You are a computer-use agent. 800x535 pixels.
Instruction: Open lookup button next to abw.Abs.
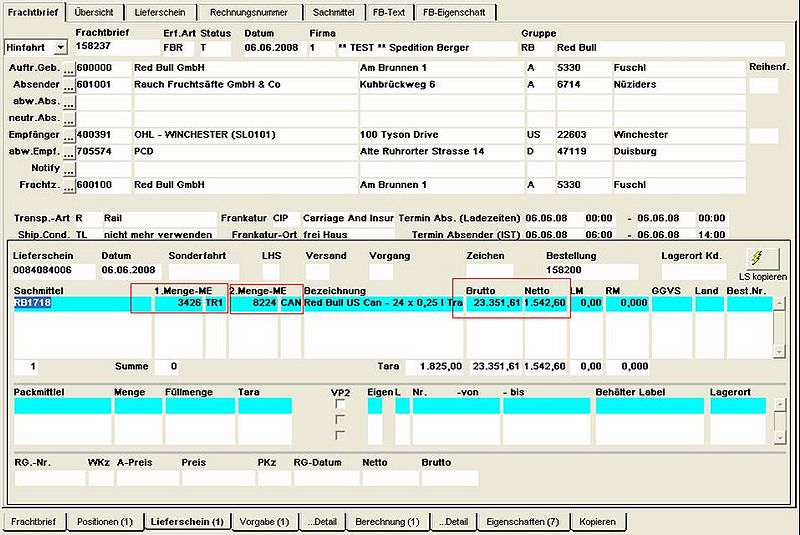tap(69, 102)
